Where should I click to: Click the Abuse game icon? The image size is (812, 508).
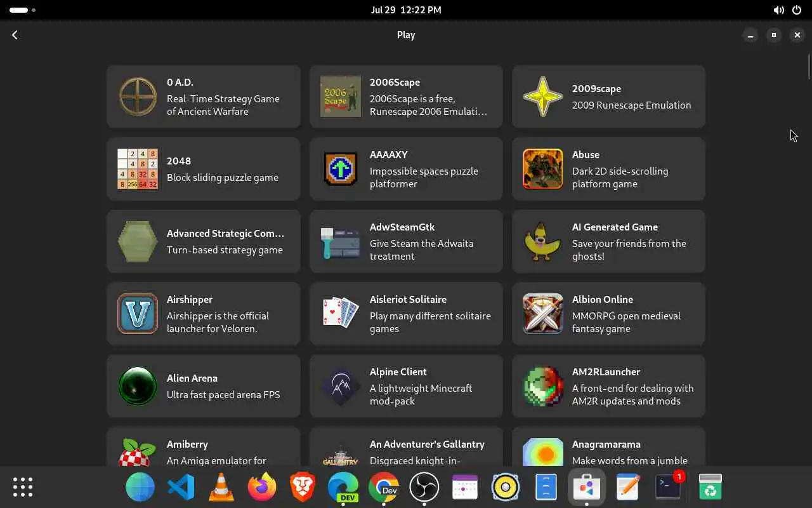coord(543,169)
